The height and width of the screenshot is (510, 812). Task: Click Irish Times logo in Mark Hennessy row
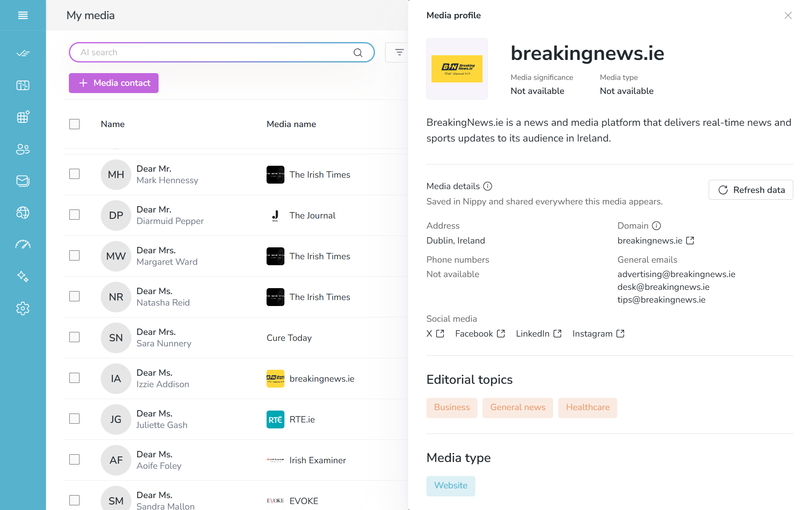[x=275, y=175]
